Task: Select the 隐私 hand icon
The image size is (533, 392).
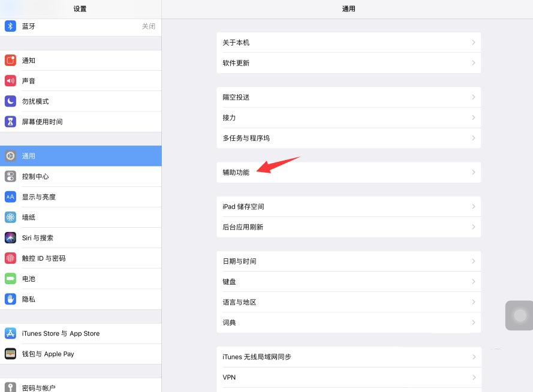Action: 10,299
